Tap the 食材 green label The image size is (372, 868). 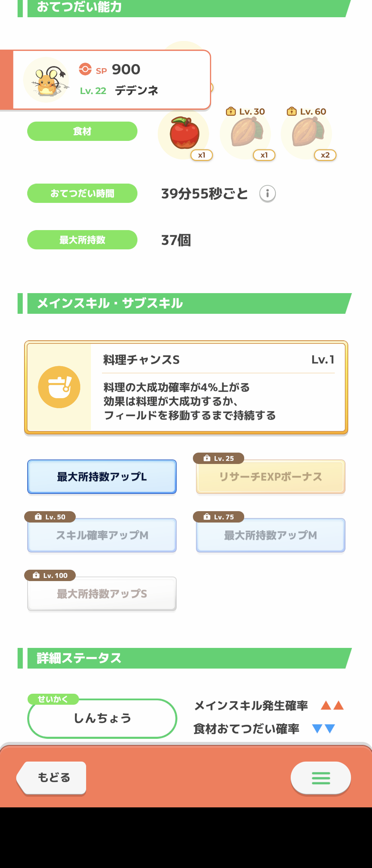(82, 131)
